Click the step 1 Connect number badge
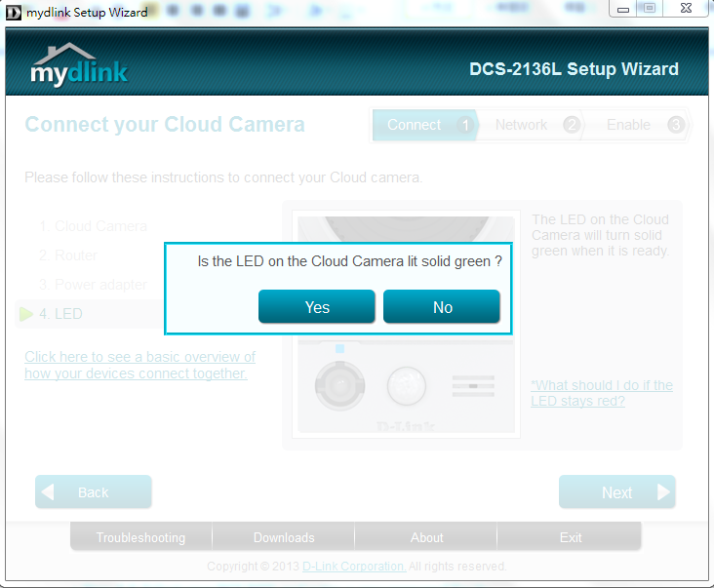This screenshot has height=588, width=714. coord(465,125)
